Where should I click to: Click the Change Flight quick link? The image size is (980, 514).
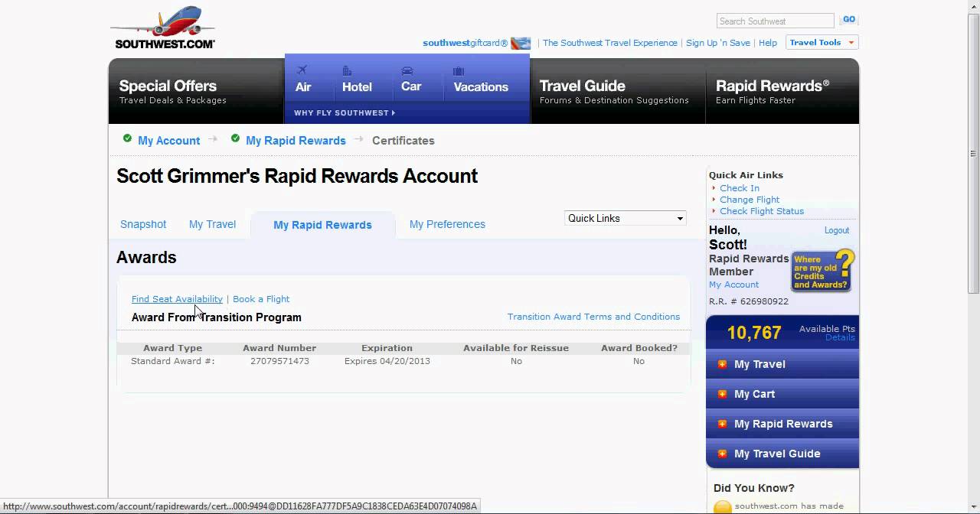pos(750,200)
